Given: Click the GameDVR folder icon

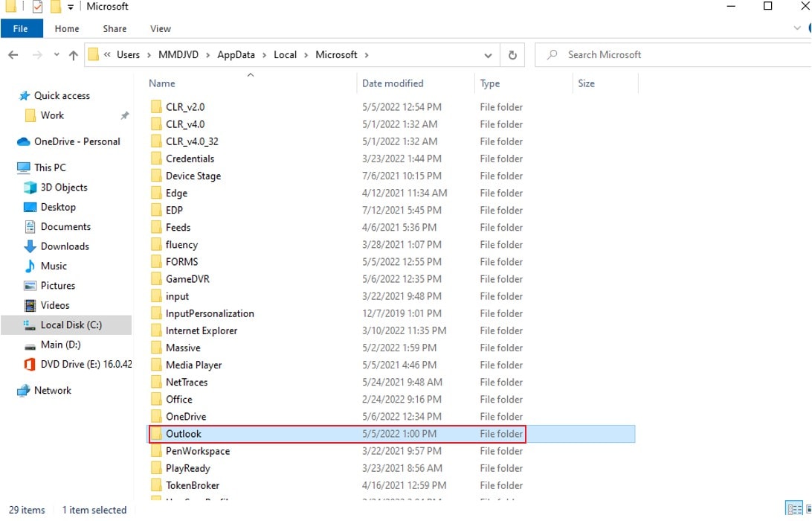Looking at the screenshot, I should (x=156, y=279).
